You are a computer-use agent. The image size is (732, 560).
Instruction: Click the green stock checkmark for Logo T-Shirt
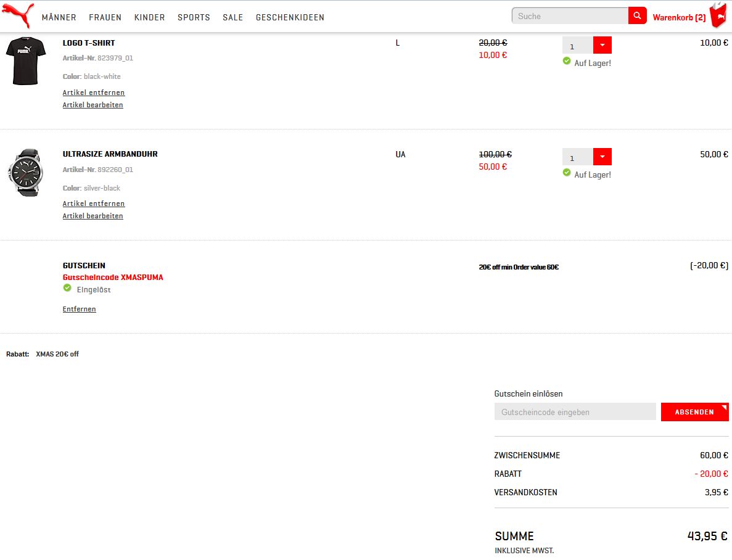click(567, 61)
